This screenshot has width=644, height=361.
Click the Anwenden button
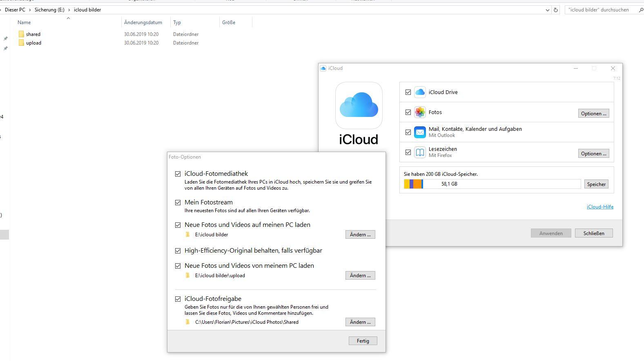[551, 233]
